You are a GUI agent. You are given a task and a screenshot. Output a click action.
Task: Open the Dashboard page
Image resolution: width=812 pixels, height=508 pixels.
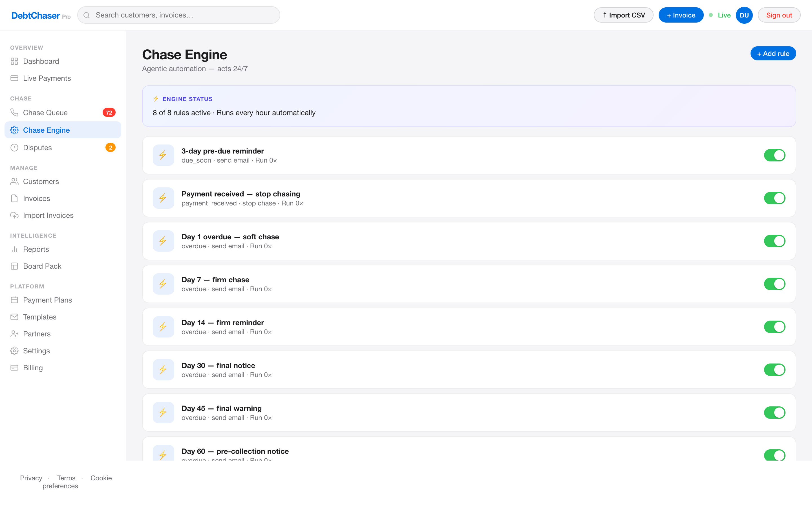pos(63,61)
